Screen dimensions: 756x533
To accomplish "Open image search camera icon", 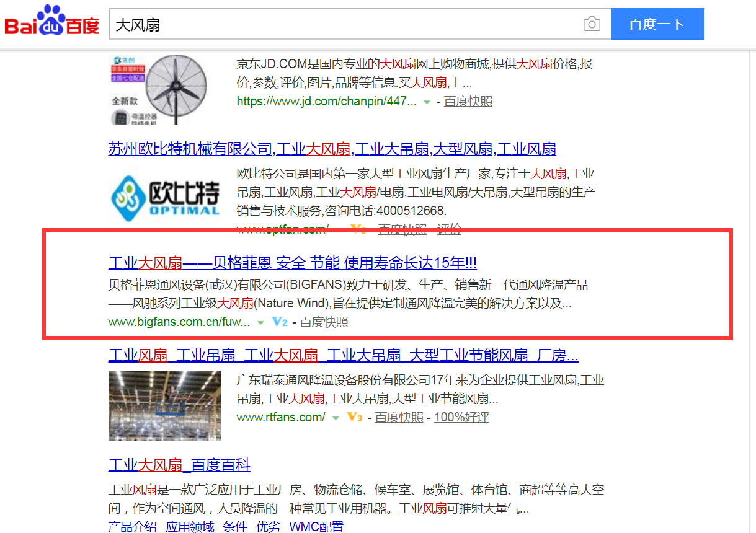I will pos(592,24).
